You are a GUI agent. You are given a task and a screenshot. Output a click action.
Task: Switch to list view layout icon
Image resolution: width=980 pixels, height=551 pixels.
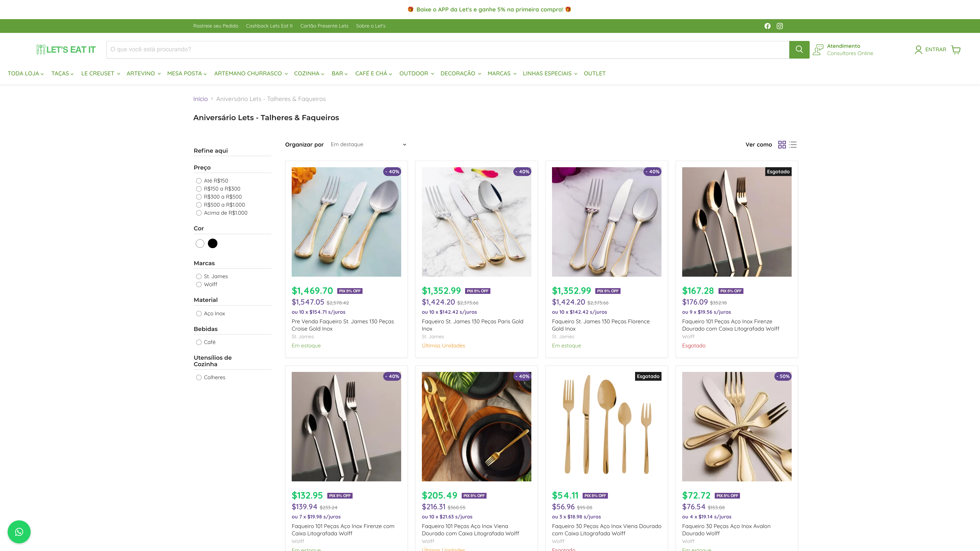click(793, 144)
